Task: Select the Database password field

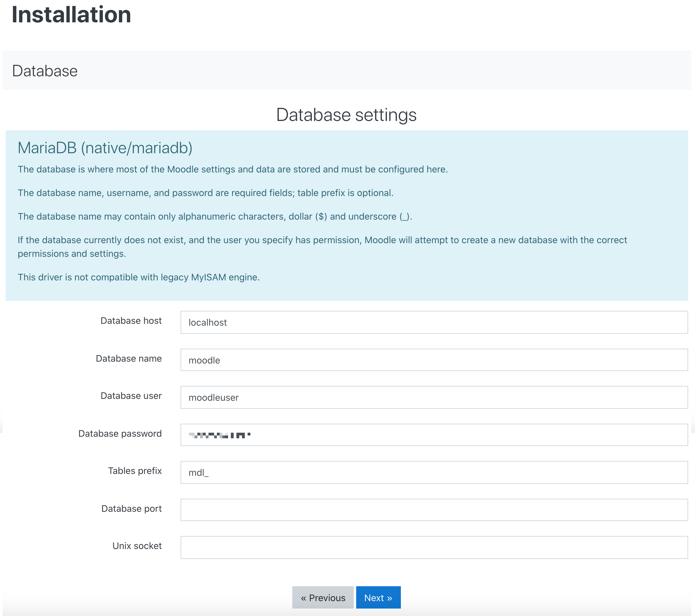Action: click(x=434, y=435)
